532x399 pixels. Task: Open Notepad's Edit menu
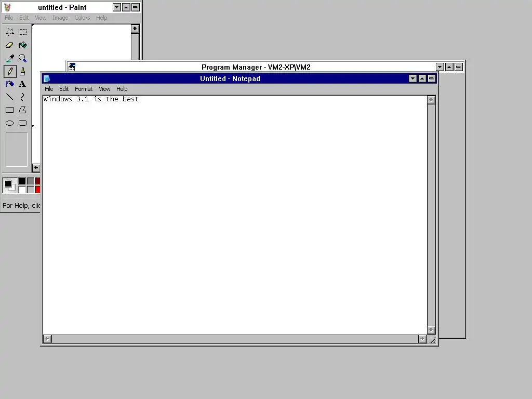(x=64, y=89)
